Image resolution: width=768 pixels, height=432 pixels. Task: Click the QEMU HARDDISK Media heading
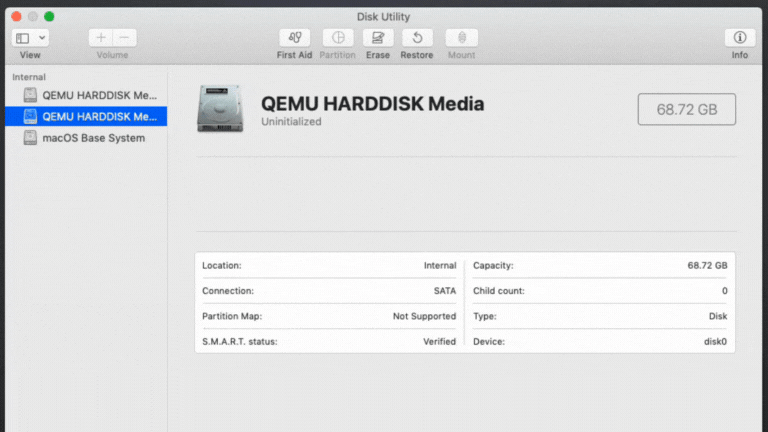tap(372, 104)
